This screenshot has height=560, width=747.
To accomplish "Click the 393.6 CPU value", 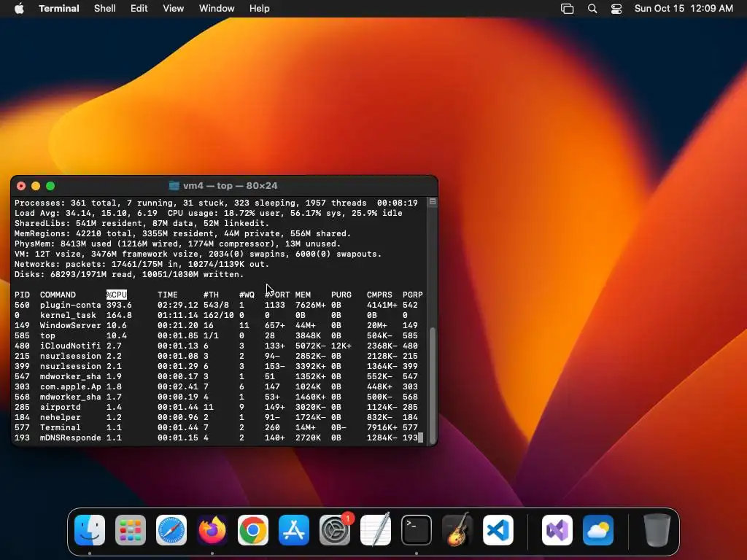I will 119,306.
